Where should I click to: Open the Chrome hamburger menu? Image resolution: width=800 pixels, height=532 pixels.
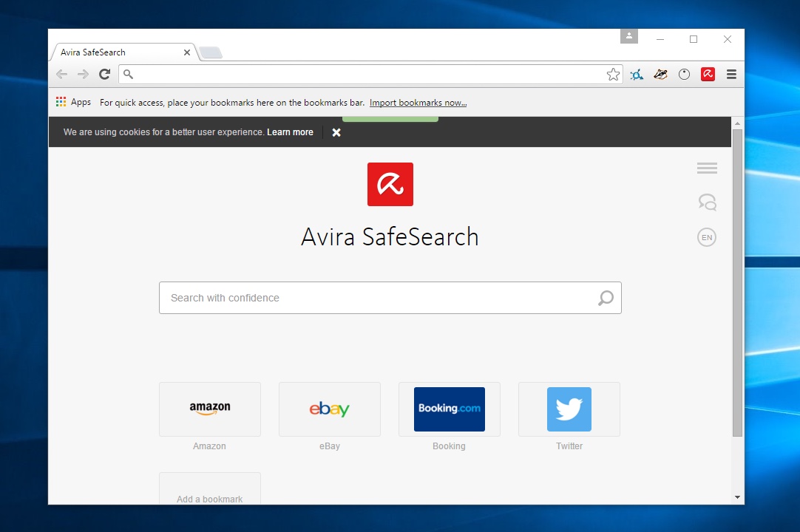731,74
